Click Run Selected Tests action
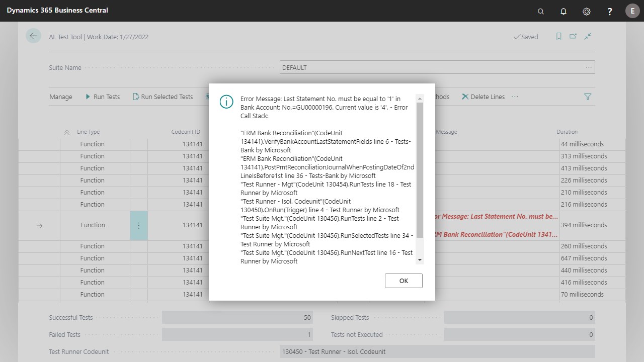Screen dimensions: 644x362 (x=163, y=97)
